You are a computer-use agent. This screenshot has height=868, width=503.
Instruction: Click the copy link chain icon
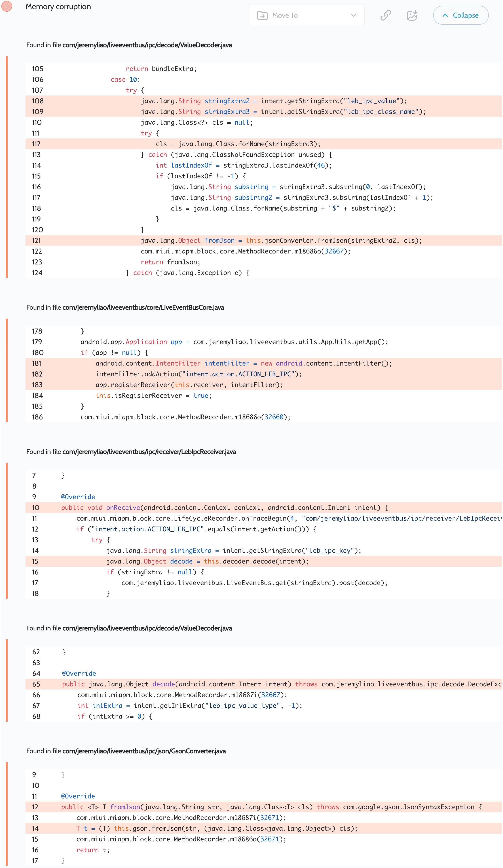[386, 15]
